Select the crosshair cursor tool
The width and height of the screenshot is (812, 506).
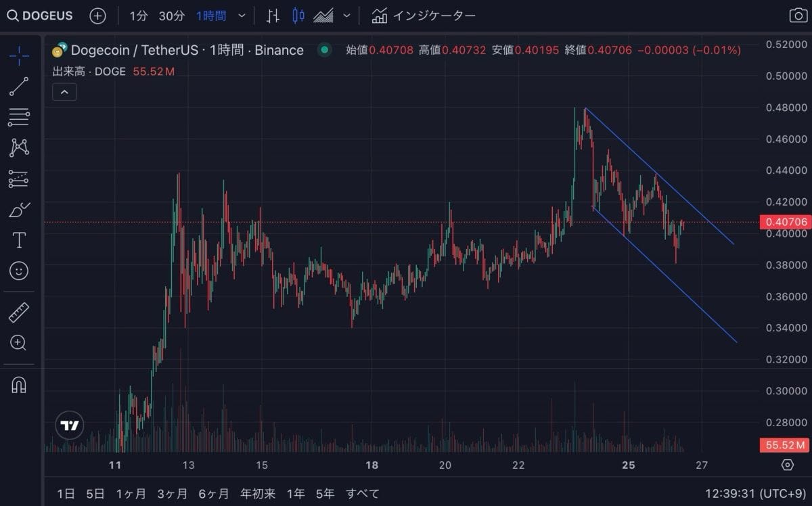(19, 55)
